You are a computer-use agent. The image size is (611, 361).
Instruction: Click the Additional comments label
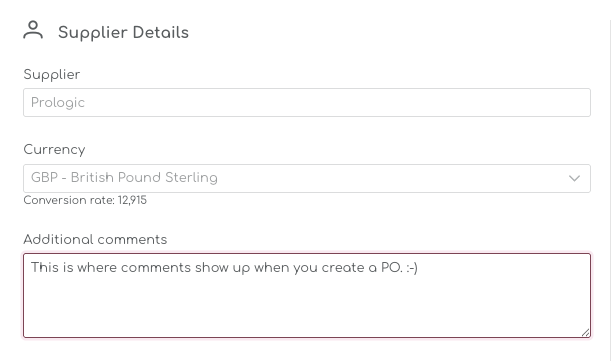tap(95, 239)
